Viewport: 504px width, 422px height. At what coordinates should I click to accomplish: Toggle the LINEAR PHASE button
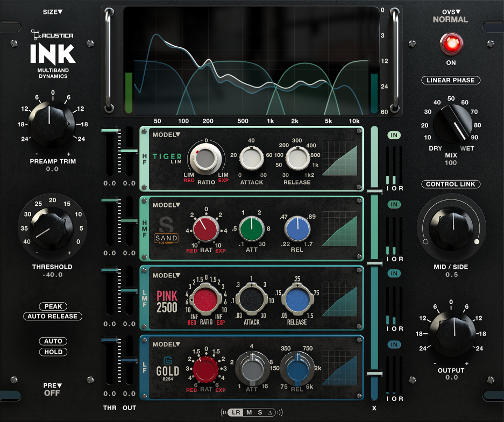point(451,80)
